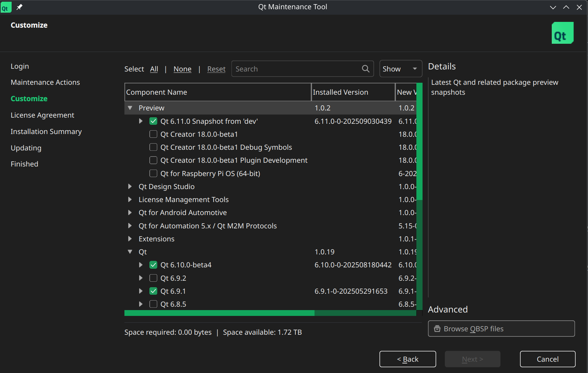This screenshot has height=373, width=588.
Task: Collapse the Preview tree node
Action: pos(130,108)
